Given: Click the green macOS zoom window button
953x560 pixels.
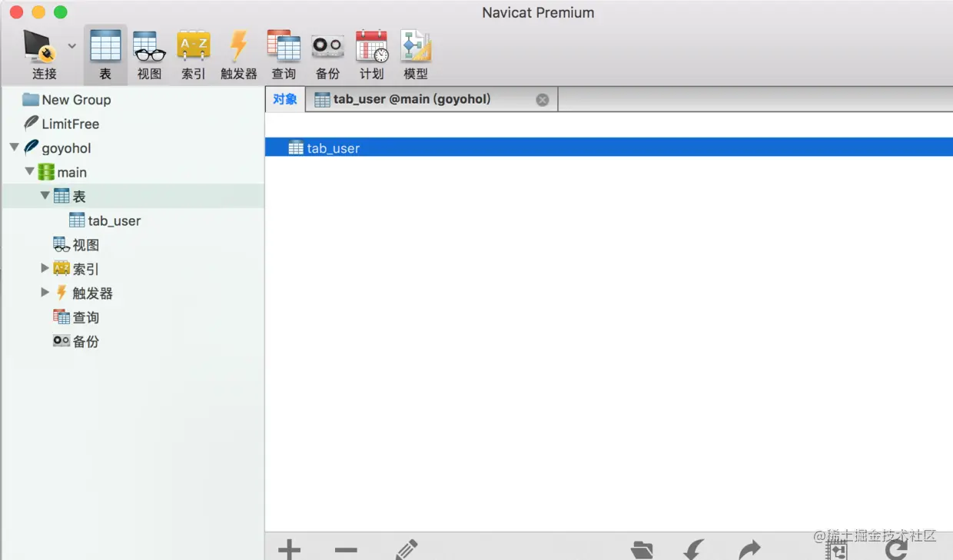Looking at the screenshot, I should click(x=61, y=12).
